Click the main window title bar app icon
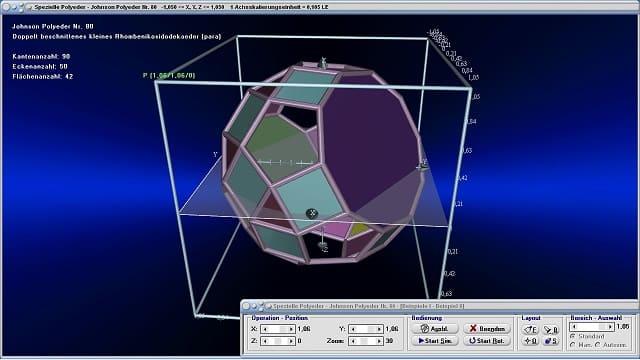This screenshot has width=640, height=360. (x=29, y=7)
